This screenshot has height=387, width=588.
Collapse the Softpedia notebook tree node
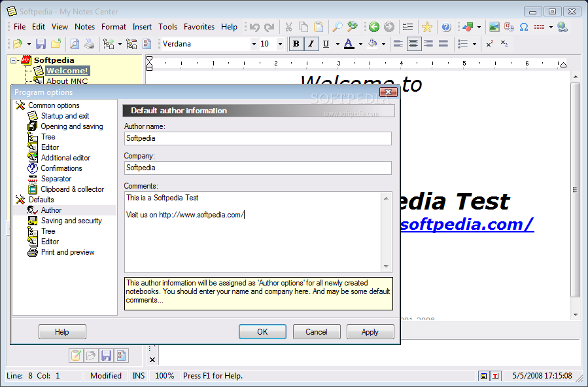(14, 60)
